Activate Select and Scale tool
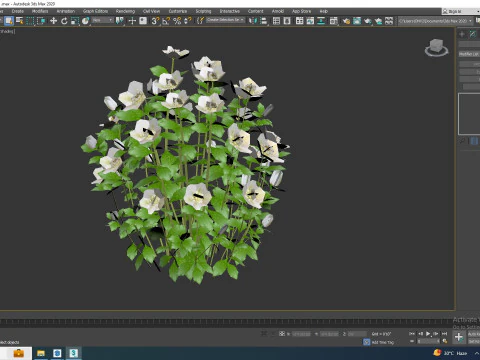Viewport: 480px width, 360px height. pyautogui.click(x=75, y=21)
